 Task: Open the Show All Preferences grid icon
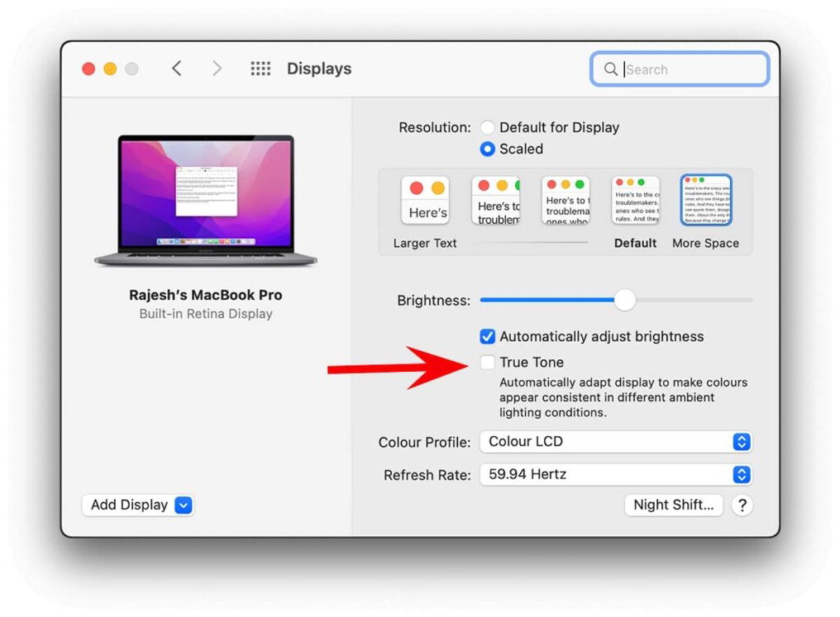pyautogui.click(x=260, y=69)
